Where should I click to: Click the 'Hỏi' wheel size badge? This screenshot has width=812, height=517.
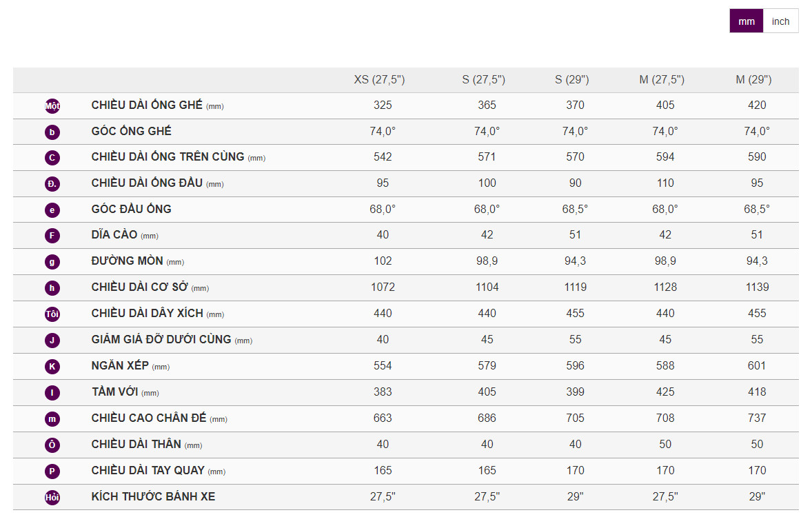coord(52,497)
